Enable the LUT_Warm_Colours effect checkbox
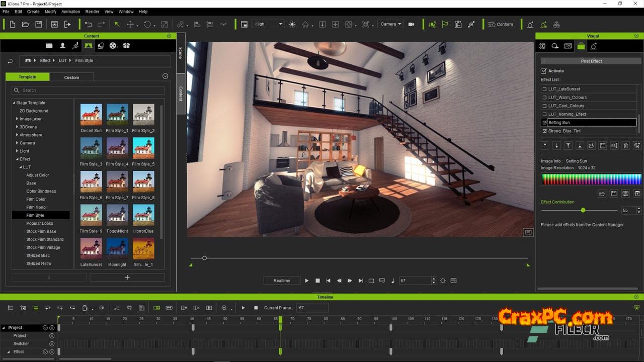This screenshot has height=362, width=644. (544, 98)
